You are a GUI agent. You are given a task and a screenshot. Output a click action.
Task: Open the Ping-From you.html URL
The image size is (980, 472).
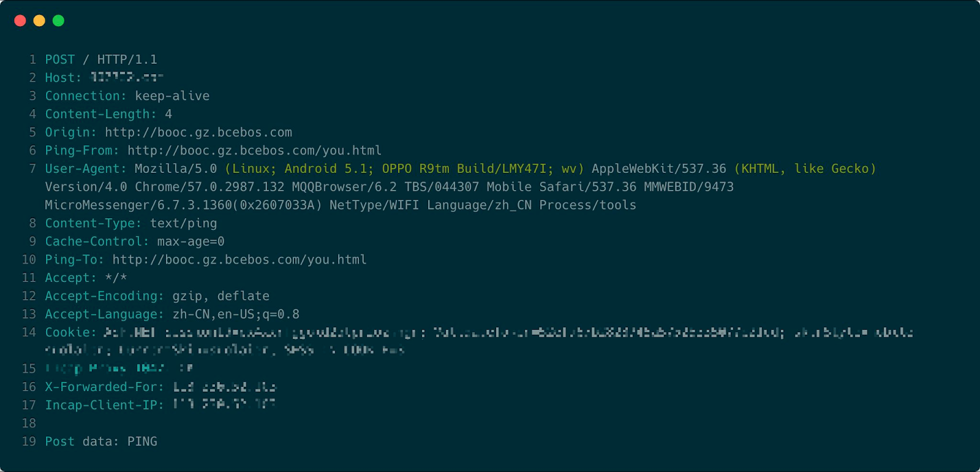tap(254, 151)
